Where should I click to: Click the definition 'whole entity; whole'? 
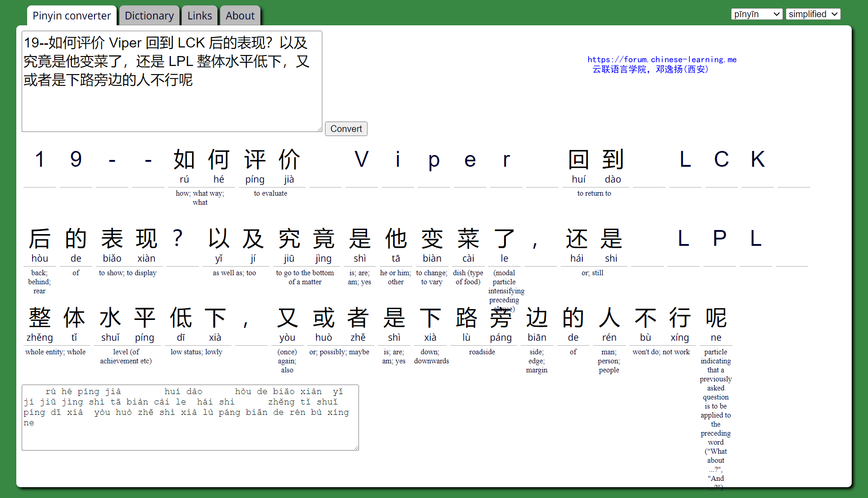[55, 352]
